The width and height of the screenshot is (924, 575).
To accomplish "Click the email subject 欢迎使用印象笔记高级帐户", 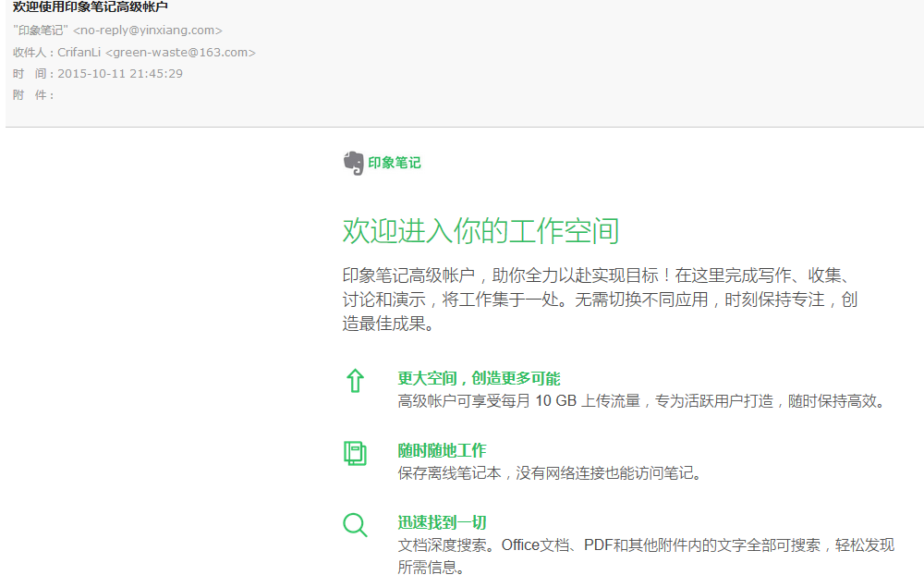I will (91, 7).
